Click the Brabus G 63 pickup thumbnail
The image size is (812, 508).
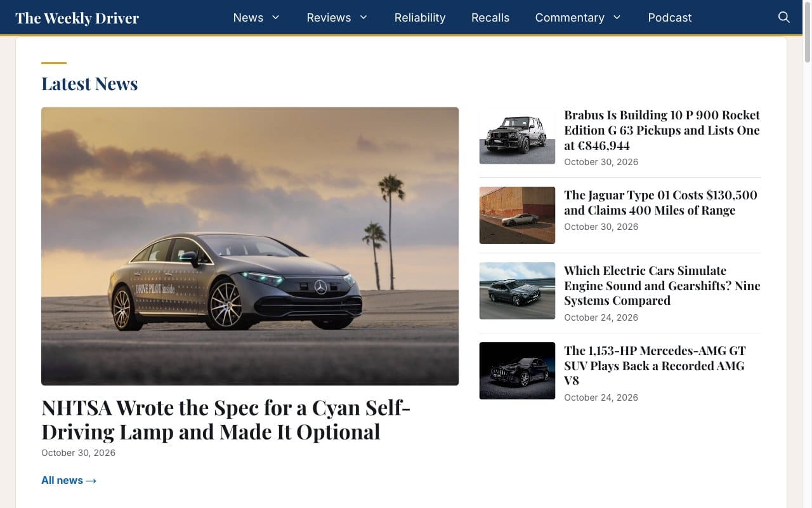pos(517,135)
